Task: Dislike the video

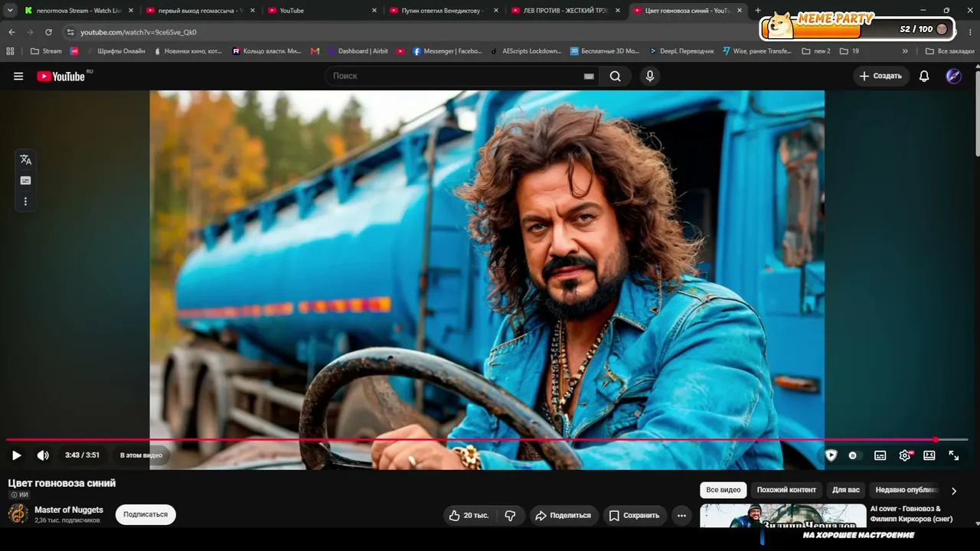Action: (x=510, y=516)
